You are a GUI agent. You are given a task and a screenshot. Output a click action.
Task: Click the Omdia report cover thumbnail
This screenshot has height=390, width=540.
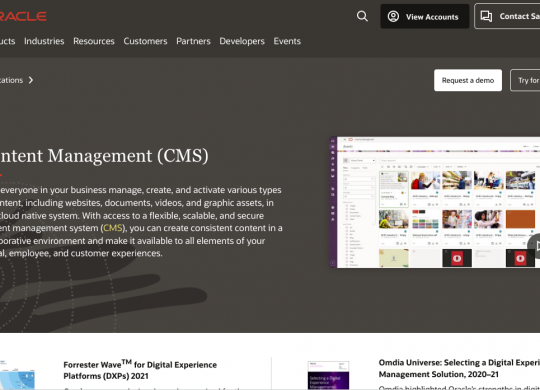pyautogui.click(x=328, y=375)
